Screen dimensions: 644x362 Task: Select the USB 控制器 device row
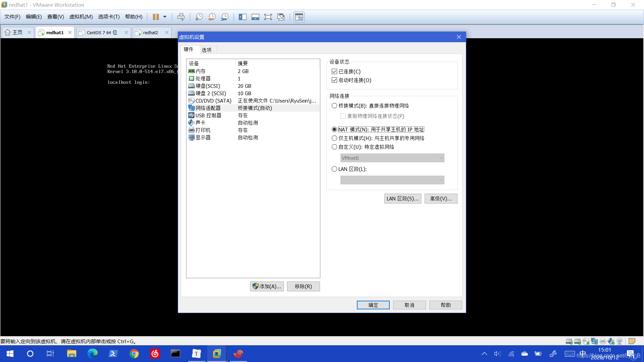(x=253, y=115)
